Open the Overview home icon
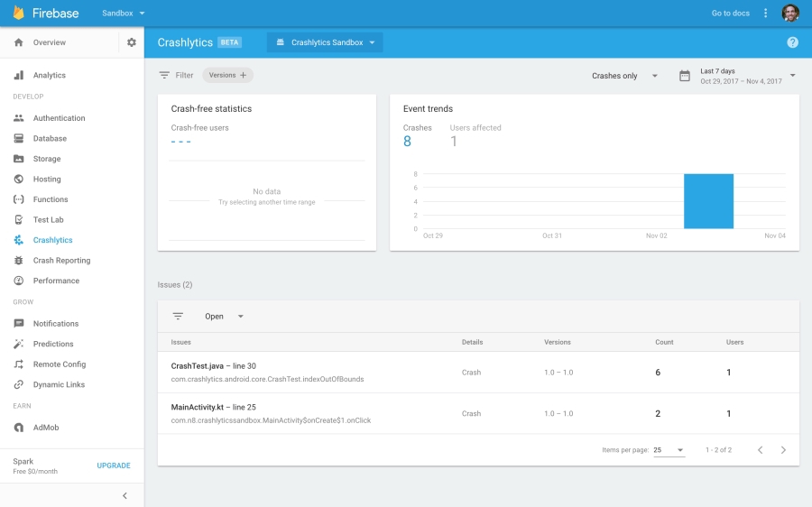This screenshot has height=507, width=812. (x=19, y=42)
